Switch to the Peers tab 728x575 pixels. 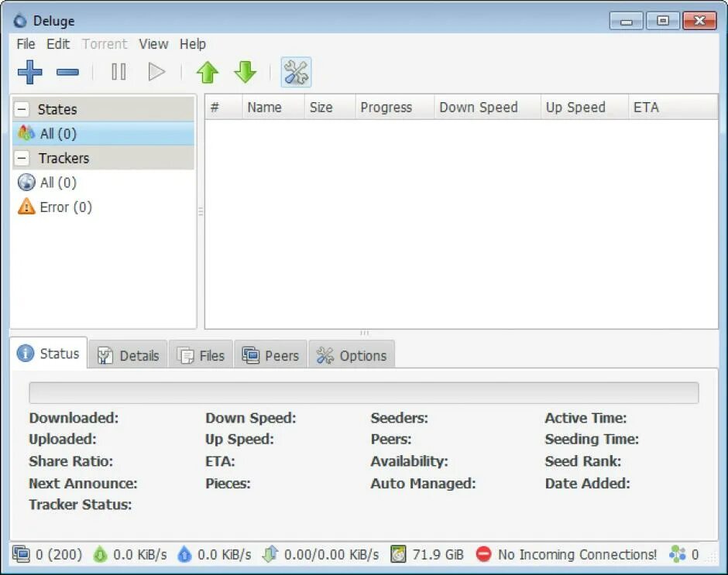pos(271,355)
